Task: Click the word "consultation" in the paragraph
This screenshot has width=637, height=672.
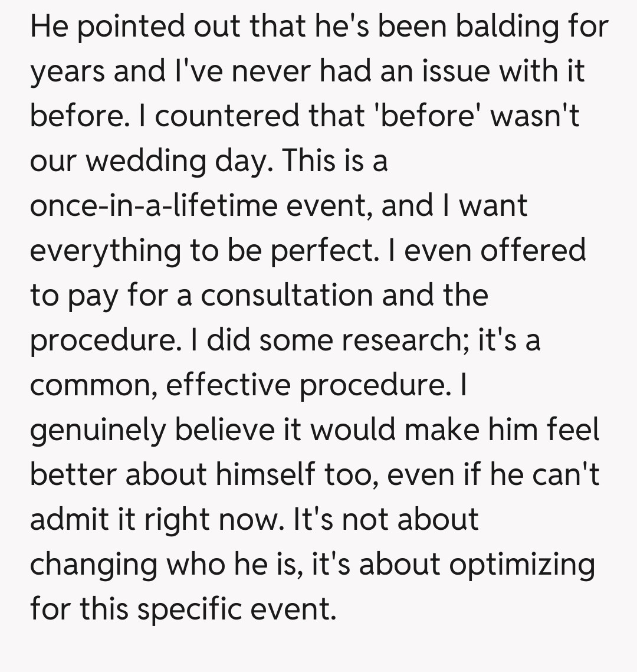Action: point(287,295)
